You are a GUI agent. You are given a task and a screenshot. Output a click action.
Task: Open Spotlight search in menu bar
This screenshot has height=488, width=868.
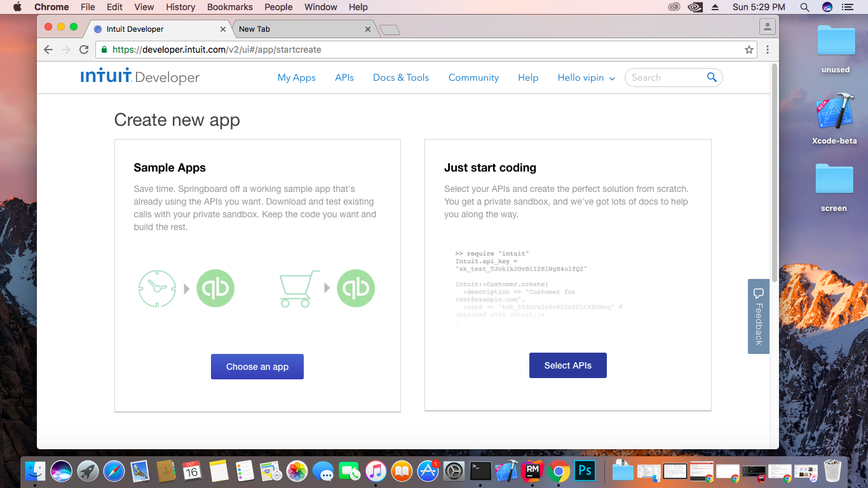pos(804,7)
